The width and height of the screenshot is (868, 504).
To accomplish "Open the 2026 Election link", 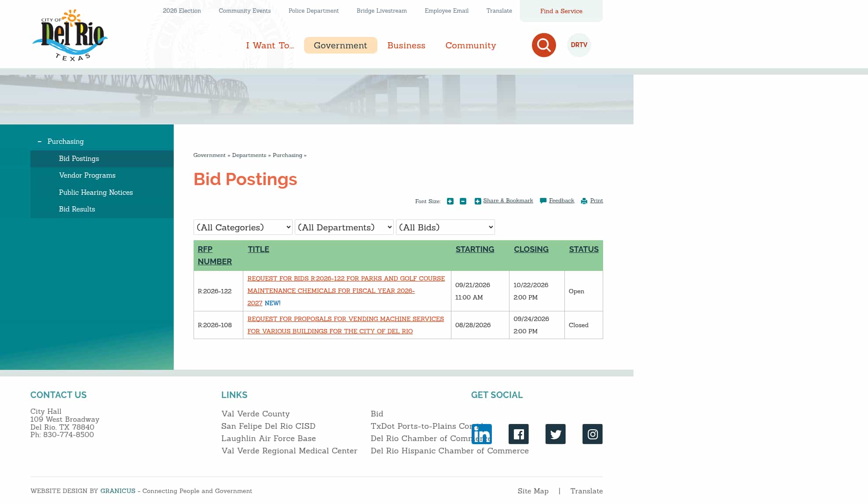I will [182, 11].
